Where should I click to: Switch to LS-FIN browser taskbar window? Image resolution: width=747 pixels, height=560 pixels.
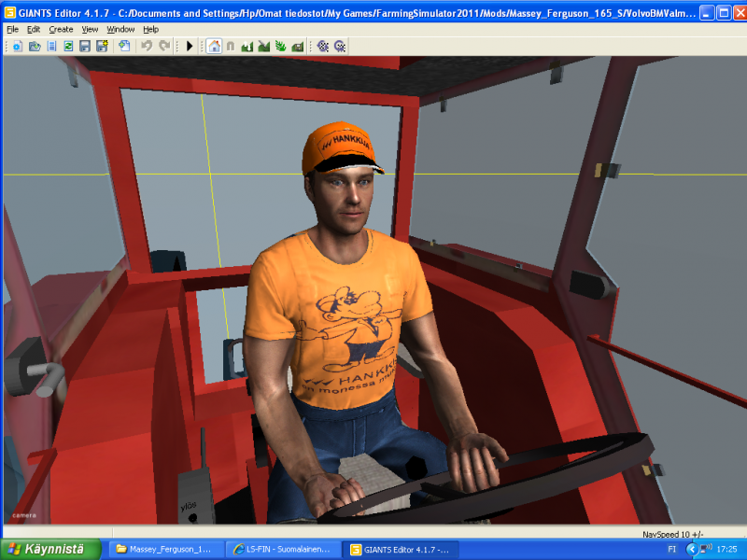pos(283,549)
